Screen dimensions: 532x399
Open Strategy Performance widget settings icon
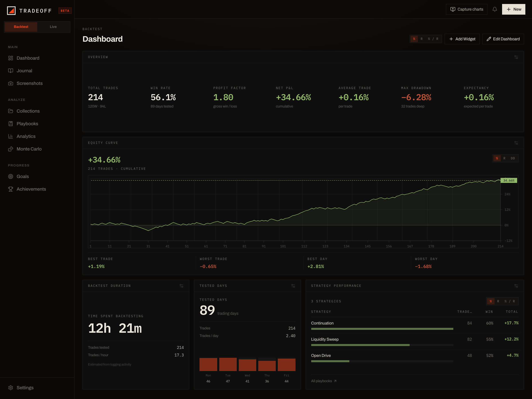516,286
